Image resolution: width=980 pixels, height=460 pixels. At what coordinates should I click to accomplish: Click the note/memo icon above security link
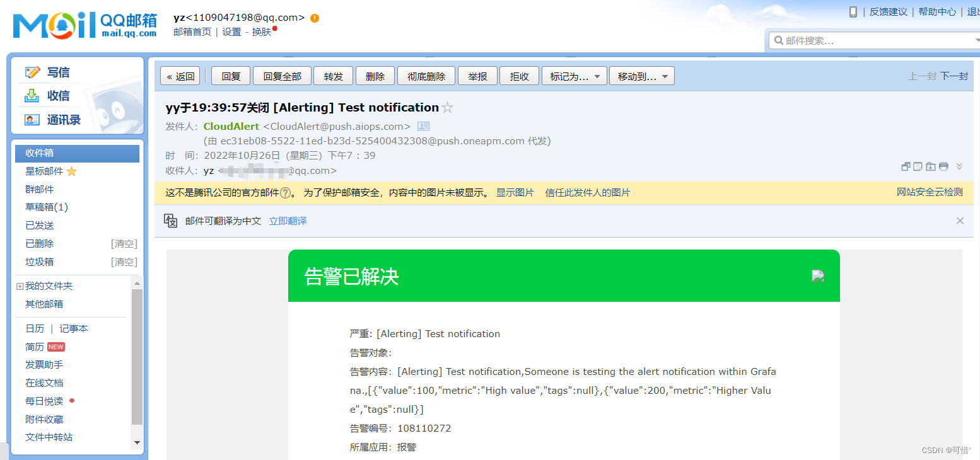tap(918, 166)
